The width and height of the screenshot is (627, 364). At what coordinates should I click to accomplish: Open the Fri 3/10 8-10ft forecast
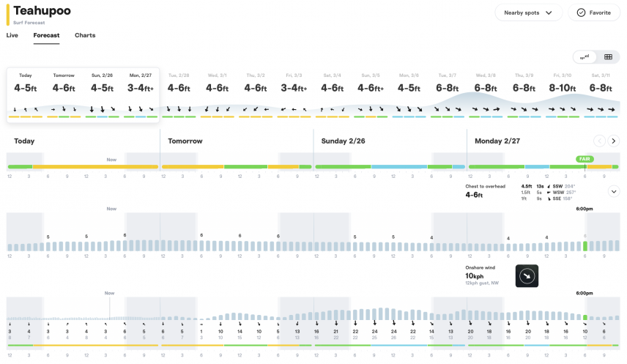point(563,95)
